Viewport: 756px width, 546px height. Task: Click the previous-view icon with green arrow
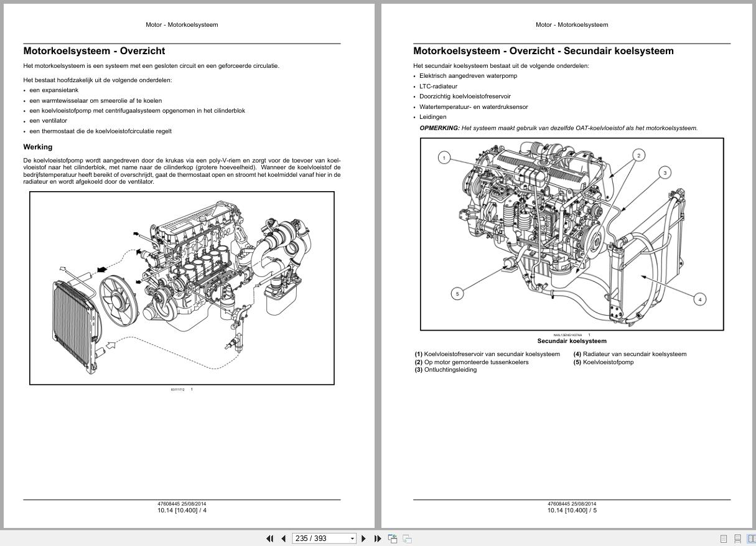click(x=393, y=538)
